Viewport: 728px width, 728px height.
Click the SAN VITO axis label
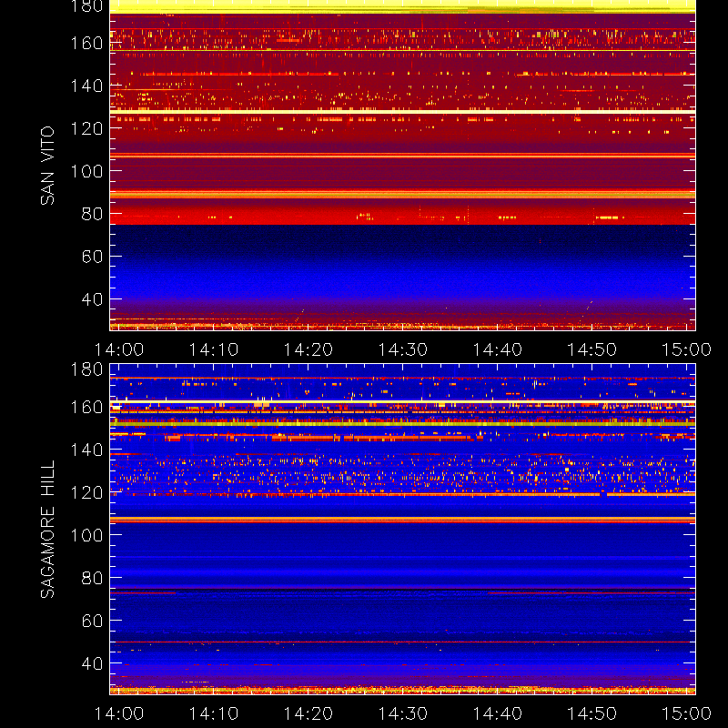click(47, 166)
